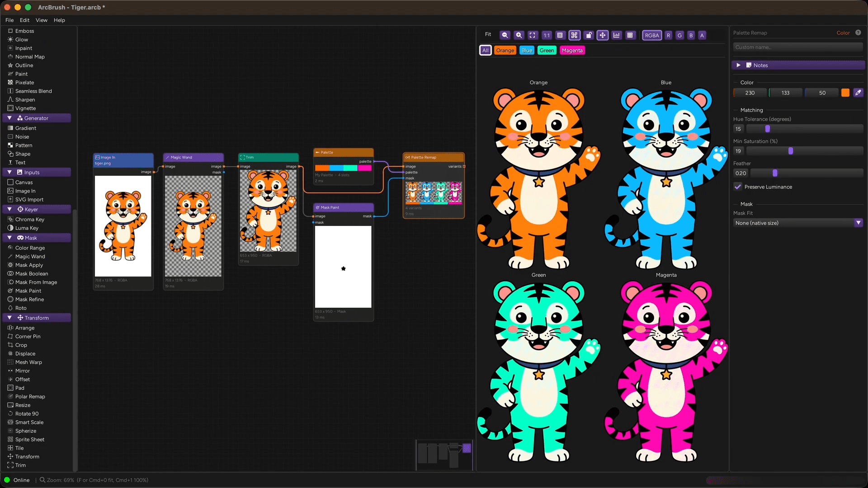The image size is (868, 488).
Task: Click the histogram icon in viewer toolbar
Action: 616,35
